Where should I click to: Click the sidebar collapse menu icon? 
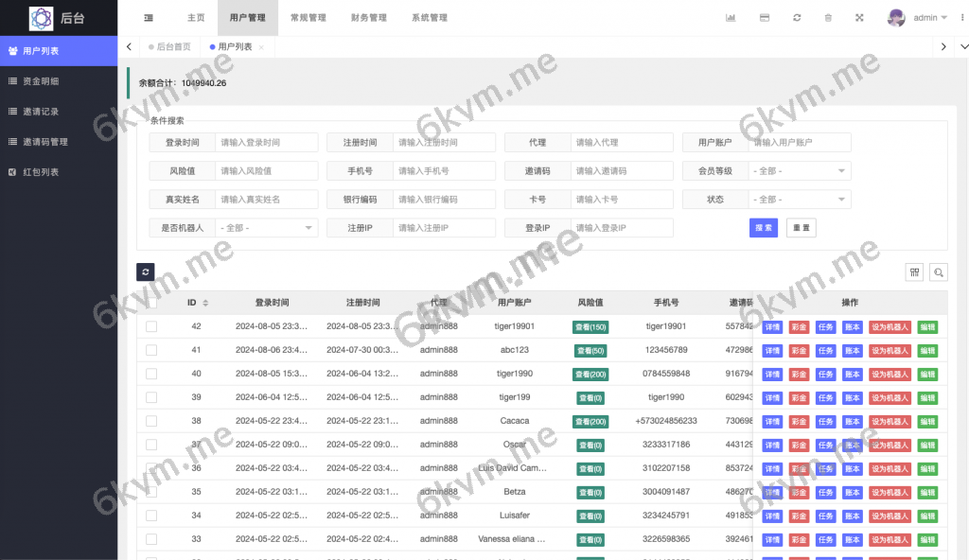point(149,18)
